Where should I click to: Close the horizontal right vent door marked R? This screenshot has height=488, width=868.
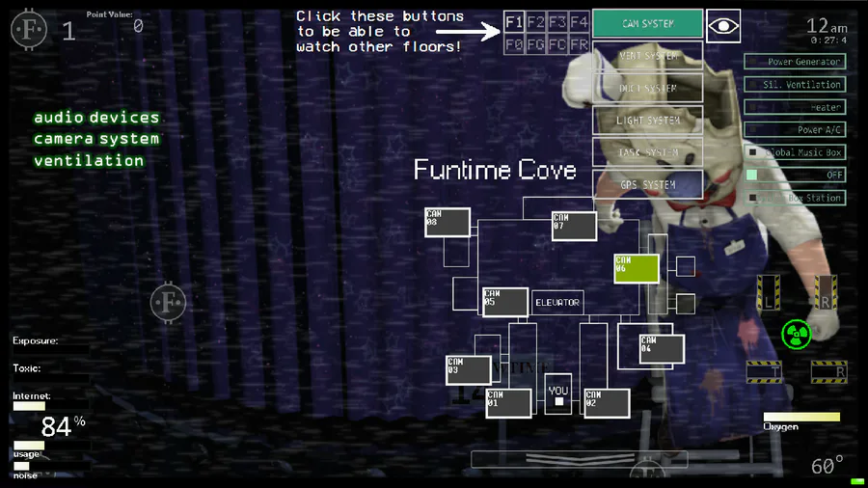pos(829,372)
